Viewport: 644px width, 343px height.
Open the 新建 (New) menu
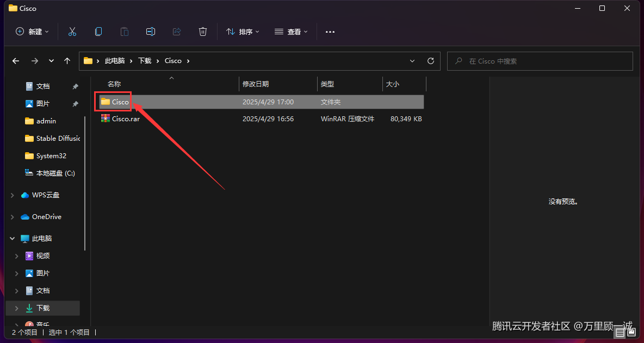33,32
